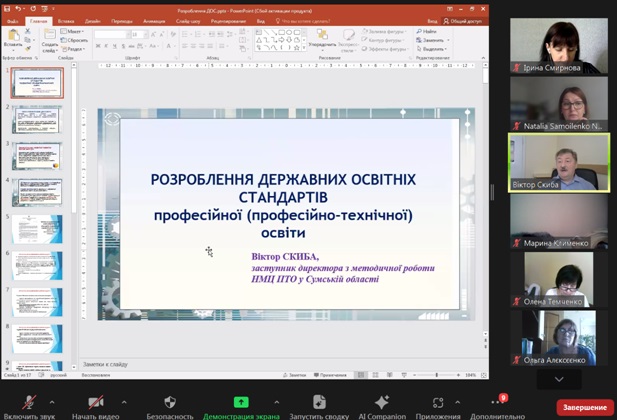
Task: Open the Приложения apps icon
Action: (438, 402)
